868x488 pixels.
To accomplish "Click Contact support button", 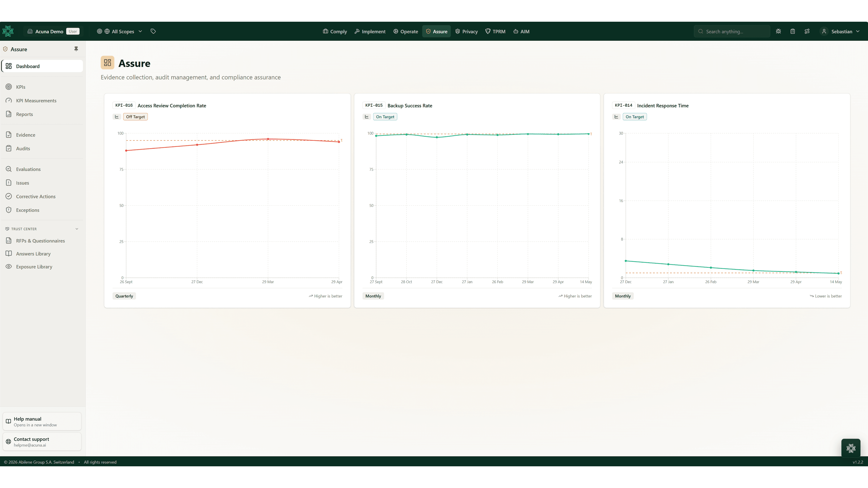I will tap(42, 442).
